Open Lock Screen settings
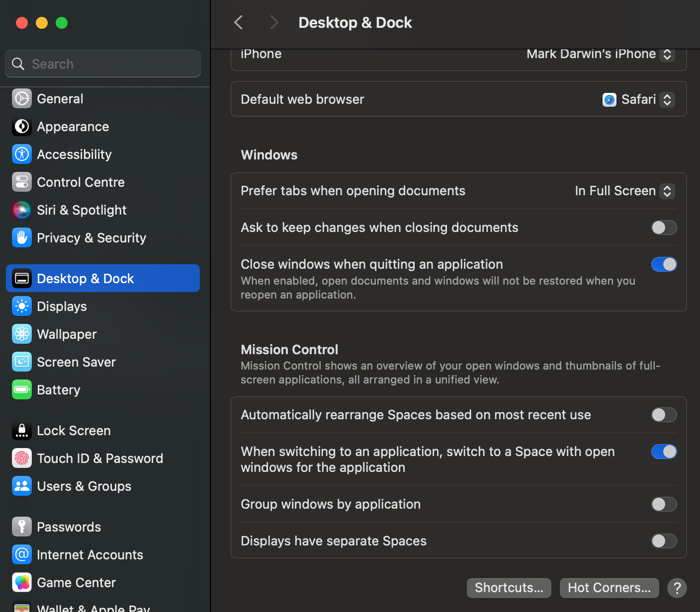Screen dimensions: 700x612 (x=103, y=431)
